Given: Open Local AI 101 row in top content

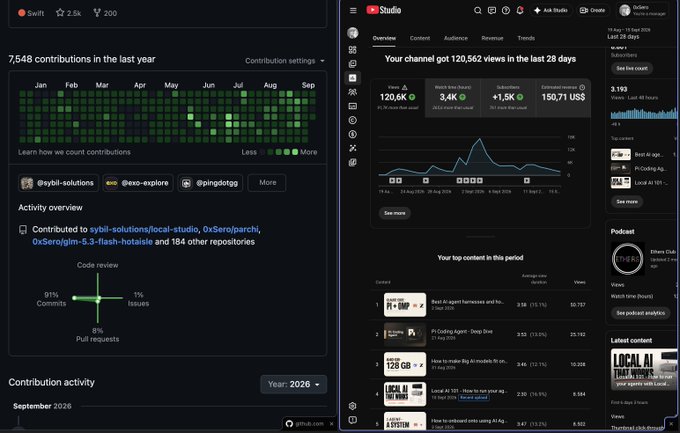Looking at the screenshot, I should pos(481,394).
